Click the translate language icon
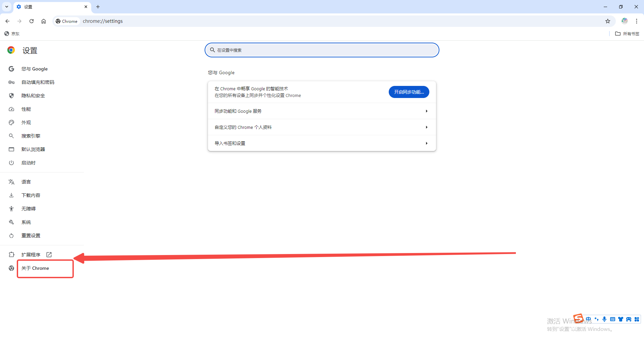 [11, 182]
